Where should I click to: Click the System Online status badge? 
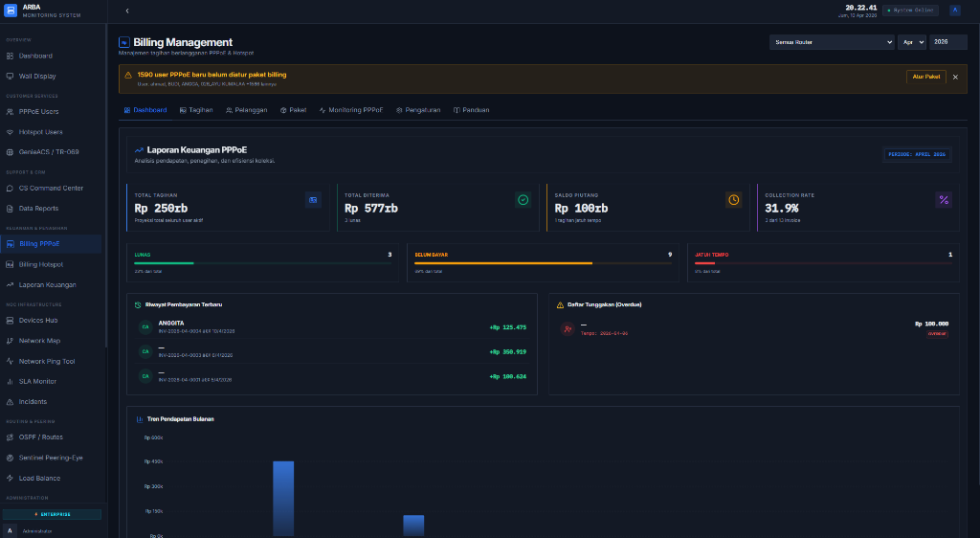911,11
